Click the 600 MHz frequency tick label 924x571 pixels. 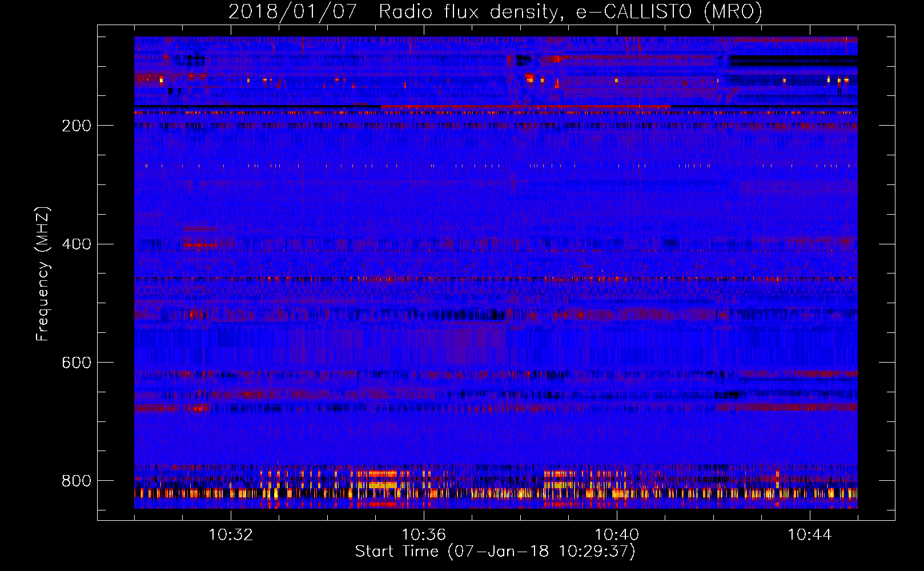77,363
